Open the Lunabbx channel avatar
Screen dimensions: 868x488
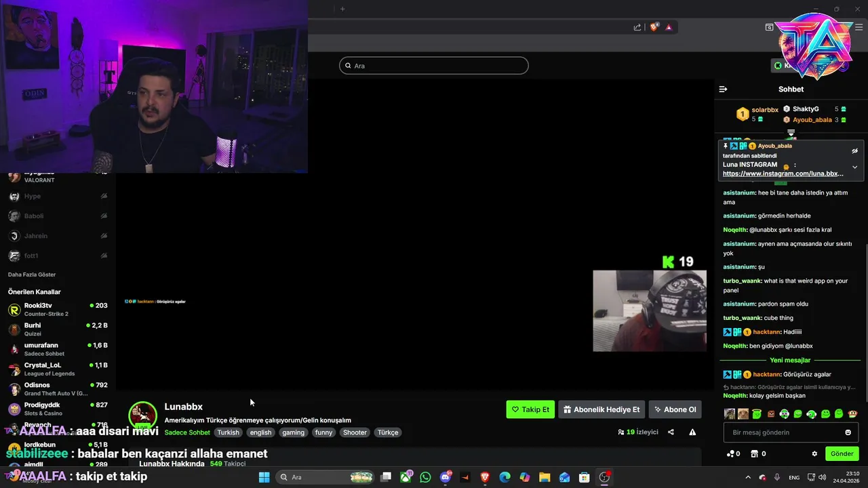[142, 415]
